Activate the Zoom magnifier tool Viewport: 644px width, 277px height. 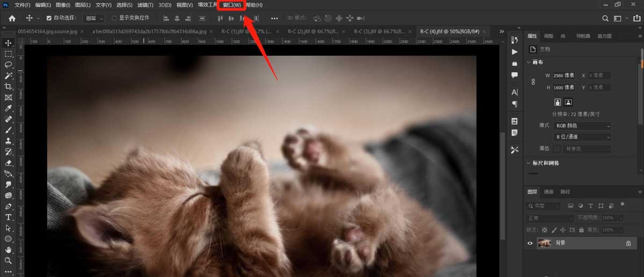click(8, 261)
